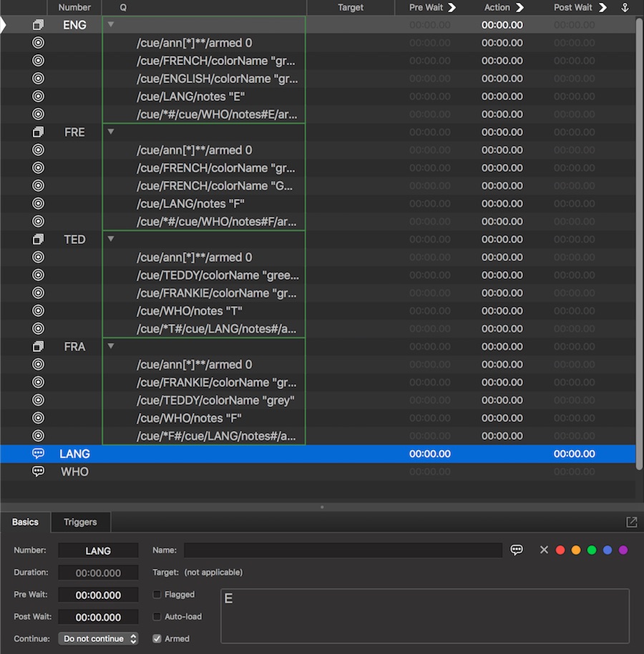Collapse the ENG group disclosure triangle
Screen dimensions: 644x654
pos(111,24)
